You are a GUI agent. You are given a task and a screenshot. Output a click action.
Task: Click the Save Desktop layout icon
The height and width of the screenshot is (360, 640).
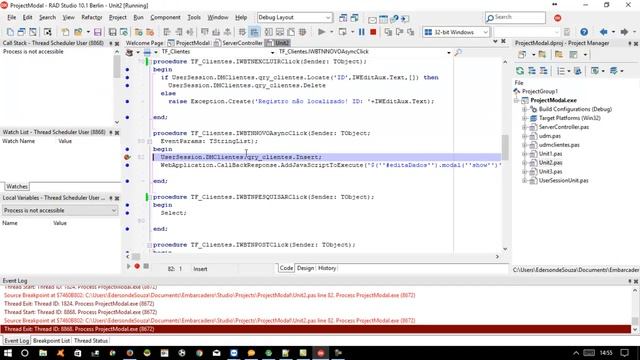(343, 18)
